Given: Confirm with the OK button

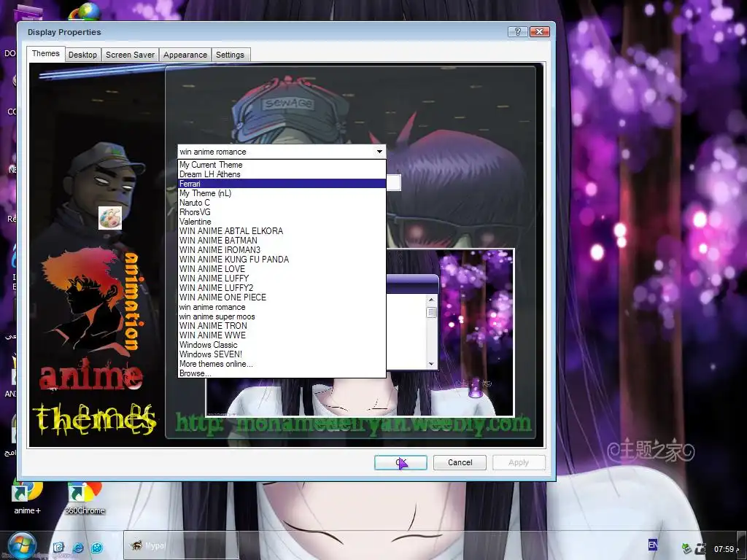Looking at the screenshot, I should tap(400, 462).
